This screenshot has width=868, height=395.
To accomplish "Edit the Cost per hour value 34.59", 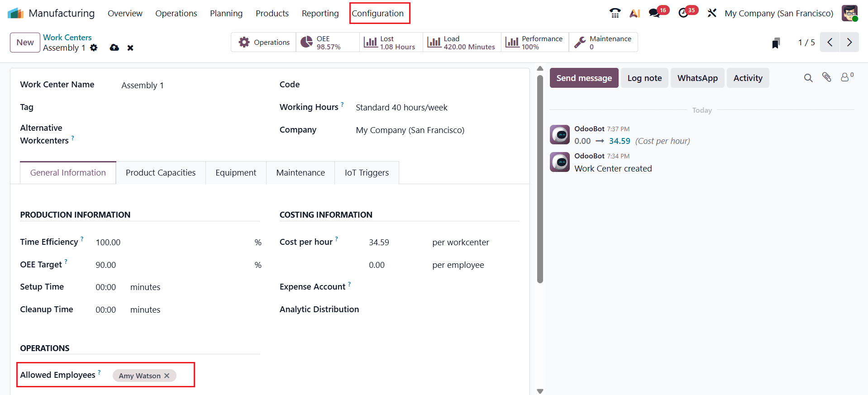I will tap(396, 242).
